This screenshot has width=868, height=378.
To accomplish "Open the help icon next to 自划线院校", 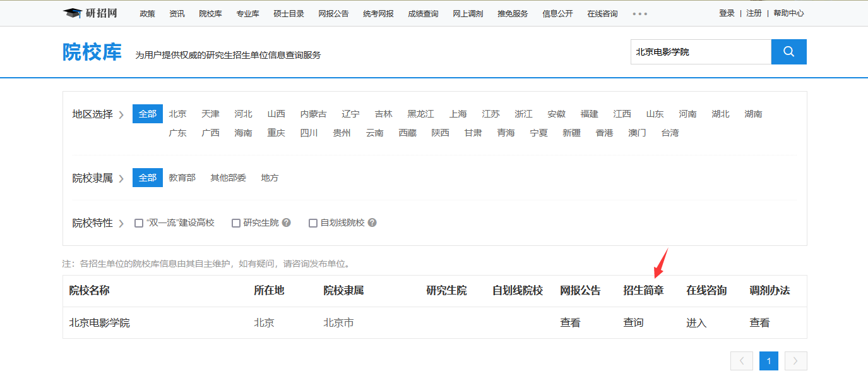I will [372, 223].
